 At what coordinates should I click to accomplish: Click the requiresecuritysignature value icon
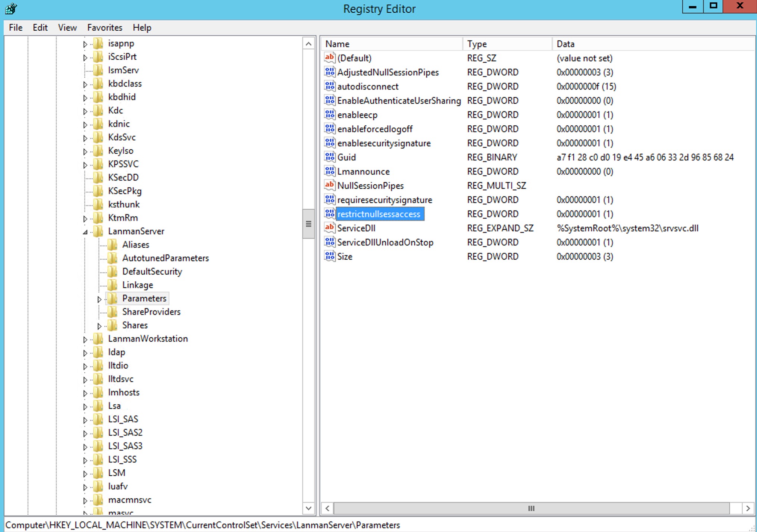(x=330, y=199)
